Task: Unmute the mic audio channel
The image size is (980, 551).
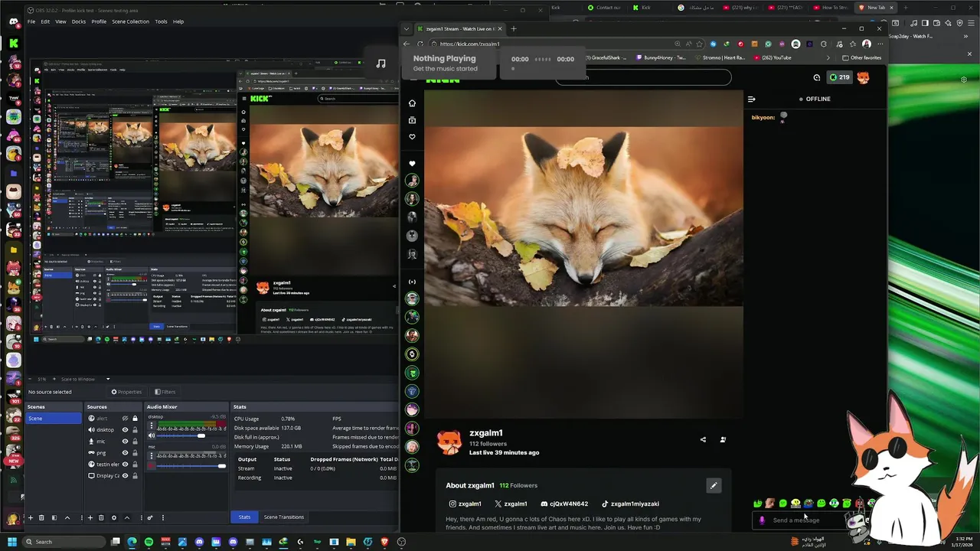Action: (152, 465)
